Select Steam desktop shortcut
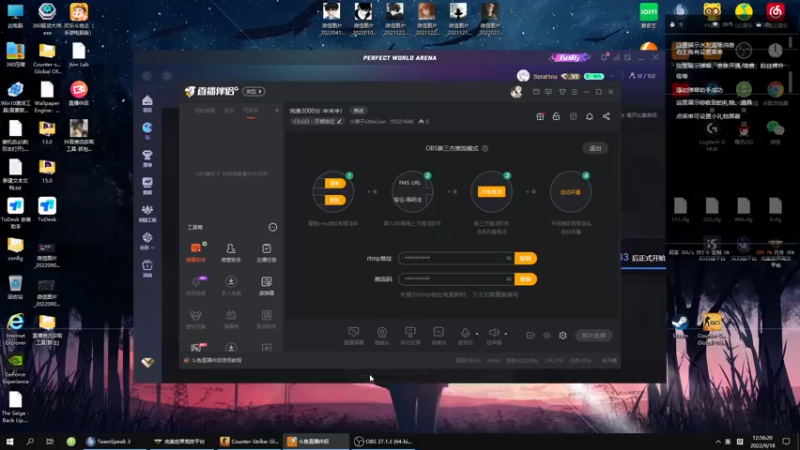The image size is (800, 450). click(x=680, y=327)
